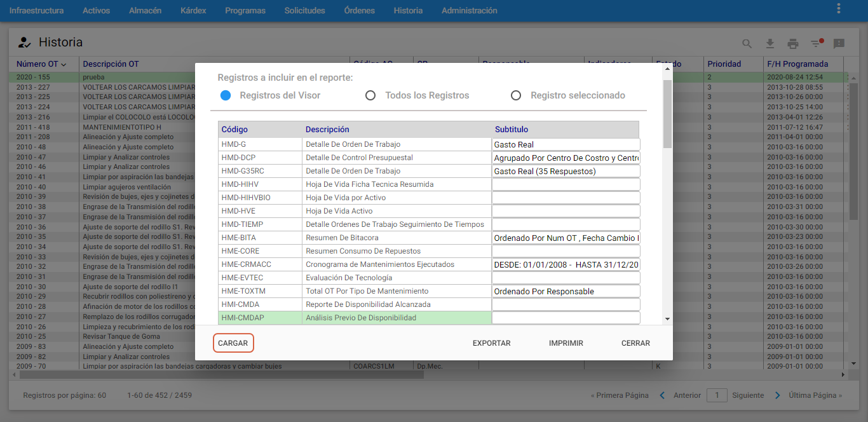The height and width of the screenshot is (422, 868).
Task: Edit subtitle field for HMD-G row
Action: tap(566, 144)
